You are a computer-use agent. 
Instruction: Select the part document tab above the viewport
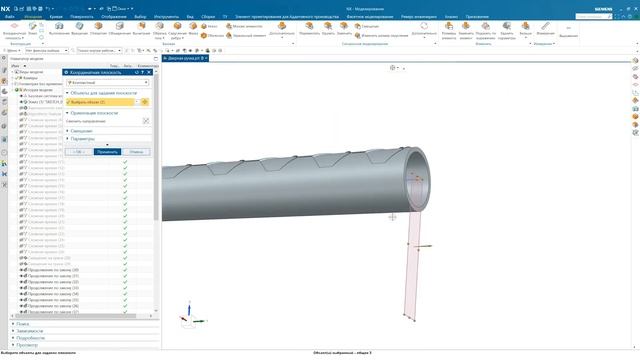coord(185,58)
